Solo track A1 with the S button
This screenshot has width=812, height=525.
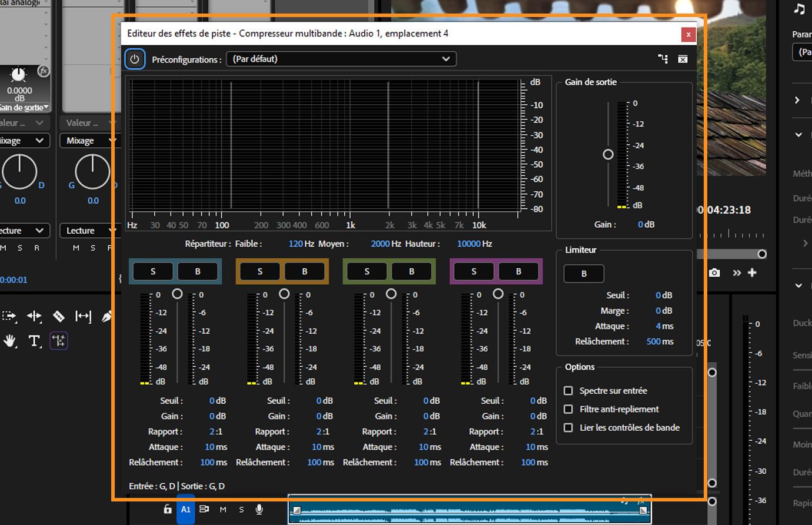pos(241,509)
